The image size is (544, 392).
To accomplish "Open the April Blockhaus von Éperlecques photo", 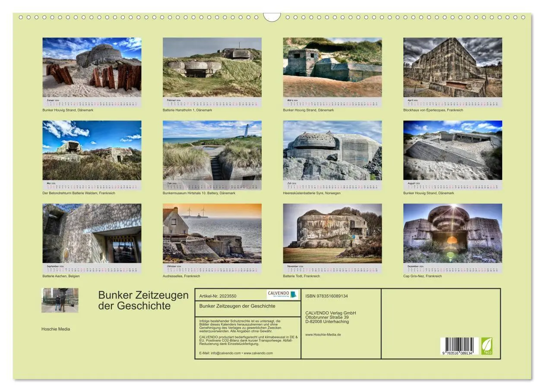I will pos(453,67).
